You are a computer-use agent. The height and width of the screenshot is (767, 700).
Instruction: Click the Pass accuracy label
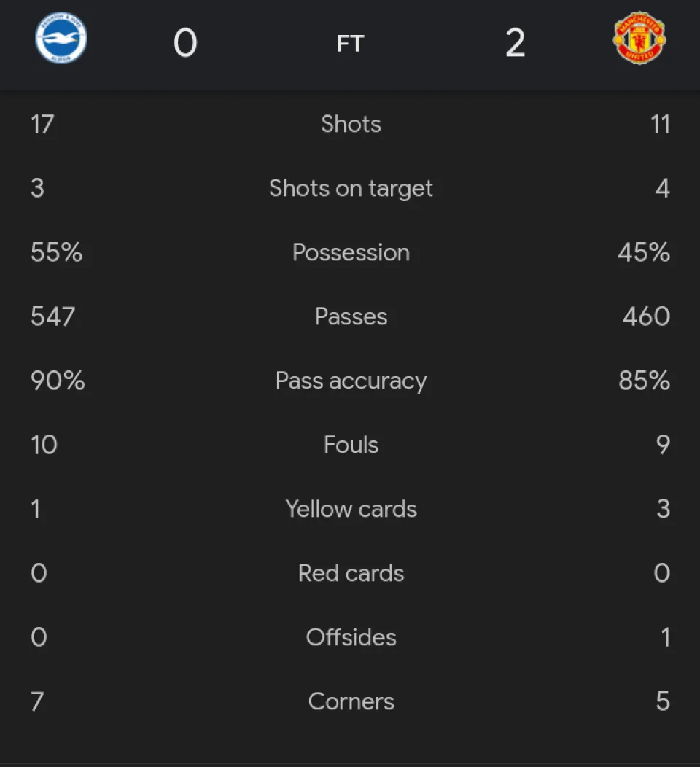pos(351,381)
